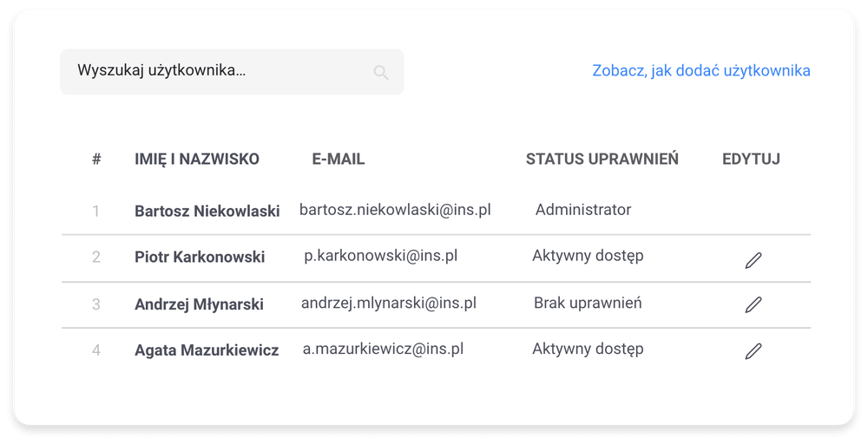Click the Status uprawnień column header

602,160
